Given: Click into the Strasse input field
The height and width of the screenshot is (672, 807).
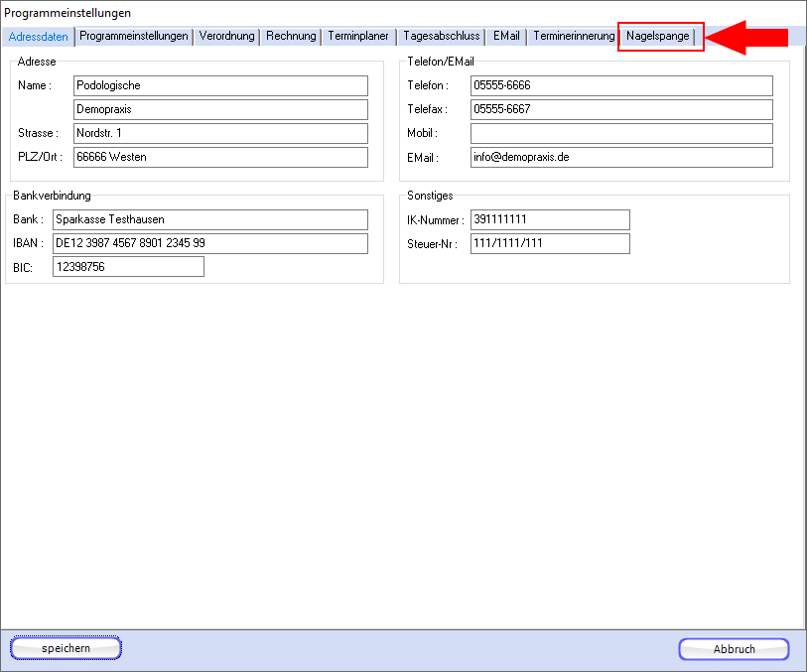Looking at the screenshot, I should point(220,133).
